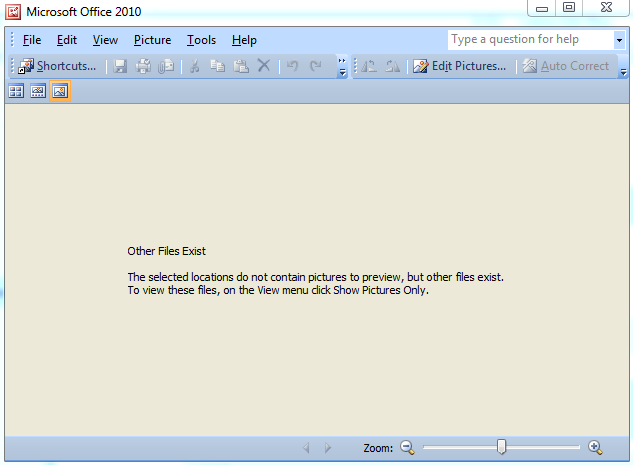Screen dimensions: 633x465
Task: Click the Send attachment mail icon
Action: [x=166, y=66]
